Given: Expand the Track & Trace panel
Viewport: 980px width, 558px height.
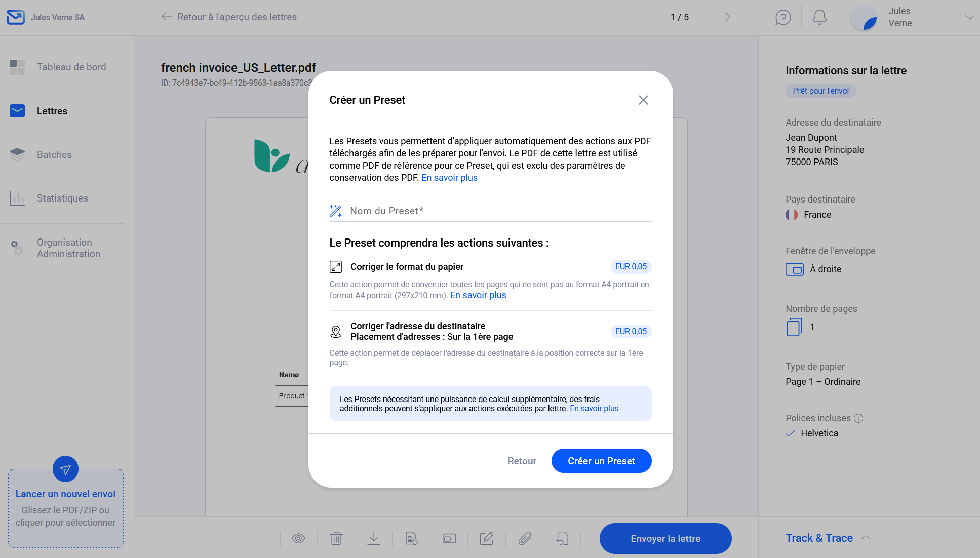Looking at the screenshot, I should coord(866,538).
